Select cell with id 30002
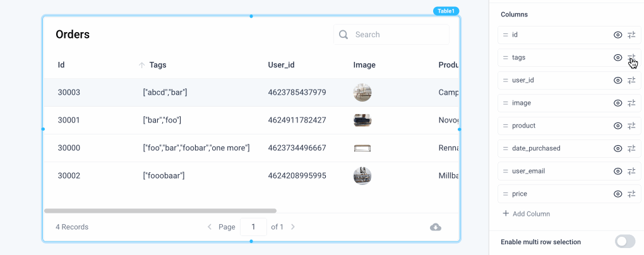644x255 pixels. point(69,175)
